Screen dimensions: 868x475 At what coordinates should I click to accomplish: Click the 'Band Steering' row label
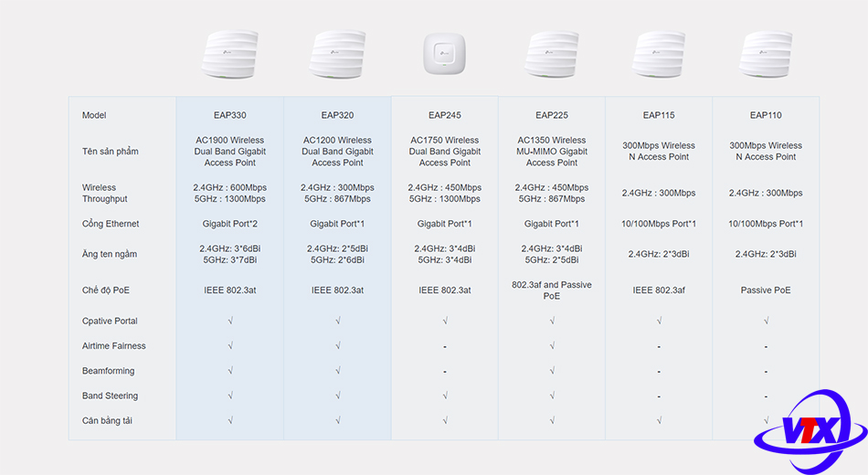pyautogui.click(x=111, y=396)
